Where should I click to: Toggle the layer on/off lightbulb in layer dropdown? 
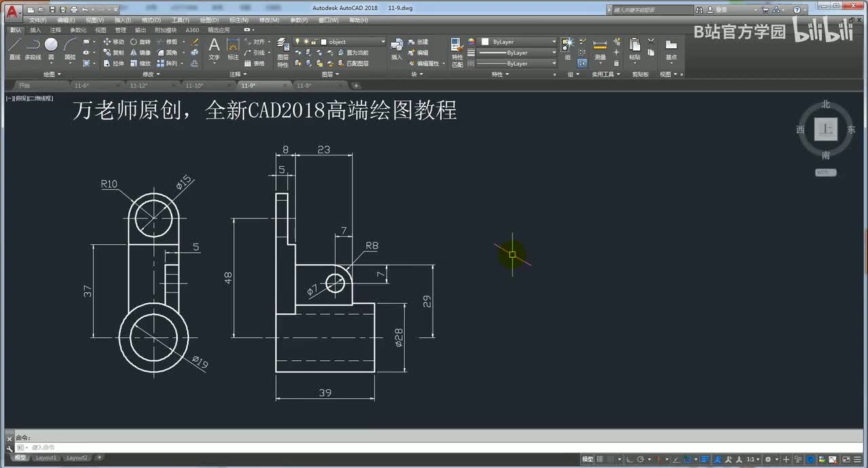click(x=297, y=42)
